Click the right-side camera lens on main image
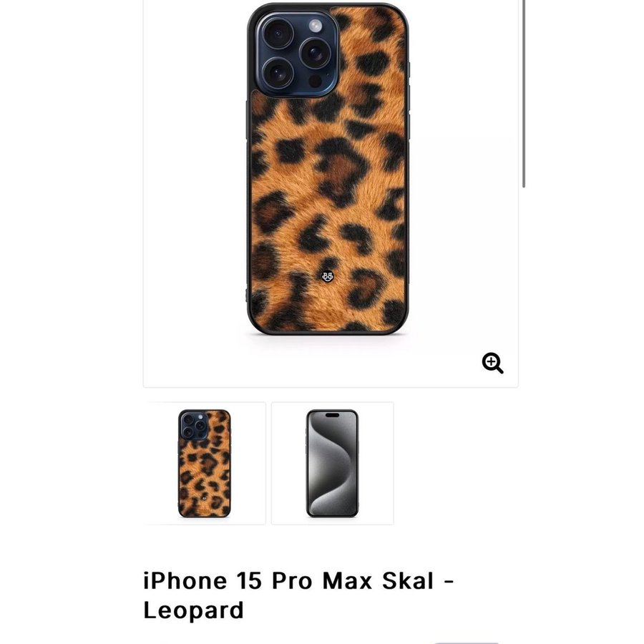644x644 pixels. [x=315, y=53]
